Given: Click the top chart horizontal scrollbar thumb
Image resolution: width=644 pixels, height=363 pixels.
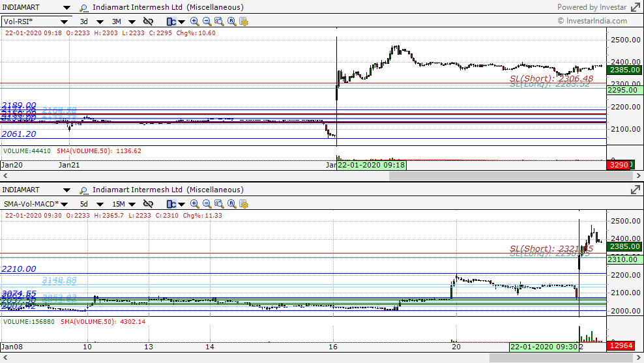Looking at the screenshot, I should (511, 176).
